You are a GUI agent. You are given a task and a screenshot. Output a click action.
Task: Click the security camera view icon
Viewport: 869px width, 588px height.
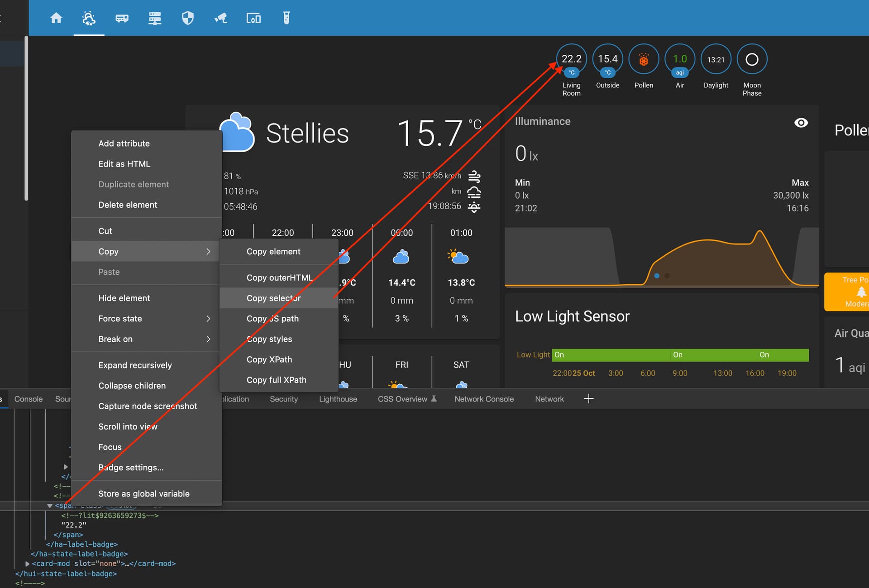[221, 18]
